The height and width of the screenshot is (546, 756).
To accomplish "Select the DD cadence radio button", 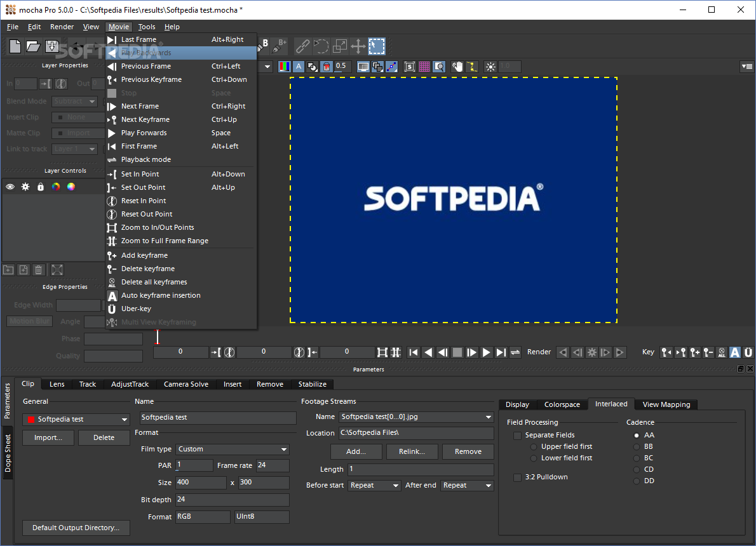I will pyautogui.click(x=637, y=481).
